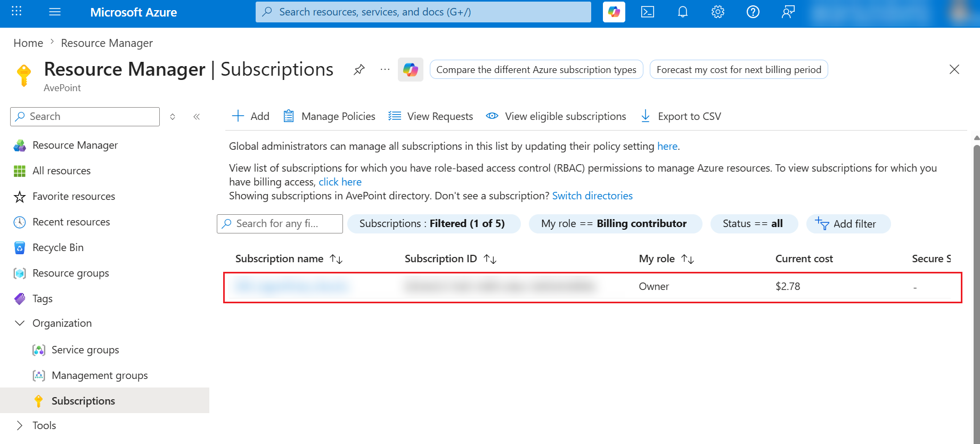Click View eligible subscriptions
Screen dimensions: 980x444
pyautogui.click(x=556, y=116)
